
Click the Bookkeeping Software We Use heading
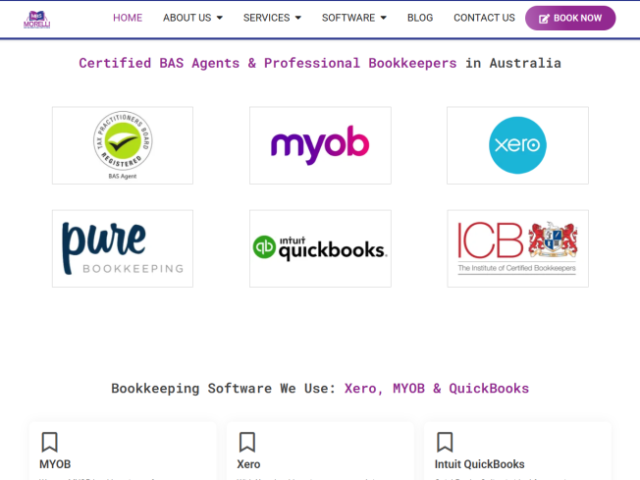pos(320,388)
